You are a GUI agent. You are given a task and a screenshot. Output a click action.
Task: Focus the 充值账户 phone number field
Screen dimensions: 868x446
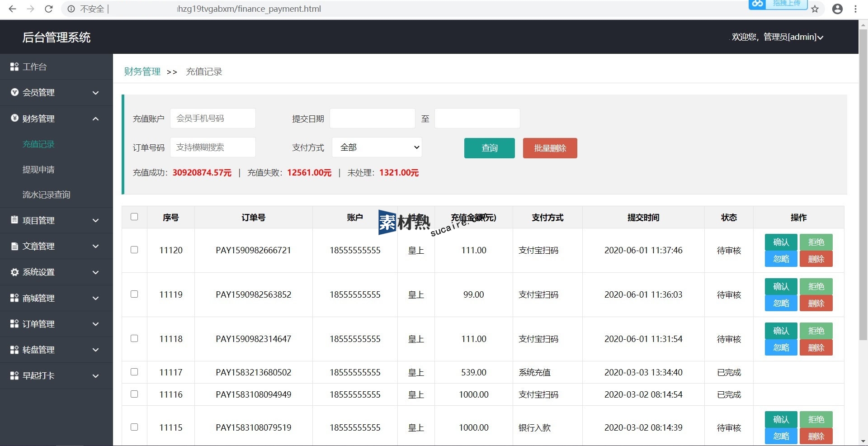[x=212, y=118]
